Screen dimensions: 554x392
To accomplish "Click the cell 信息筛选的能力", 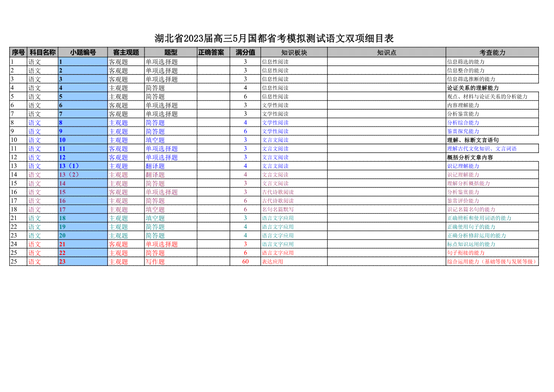I will (492, 62).
